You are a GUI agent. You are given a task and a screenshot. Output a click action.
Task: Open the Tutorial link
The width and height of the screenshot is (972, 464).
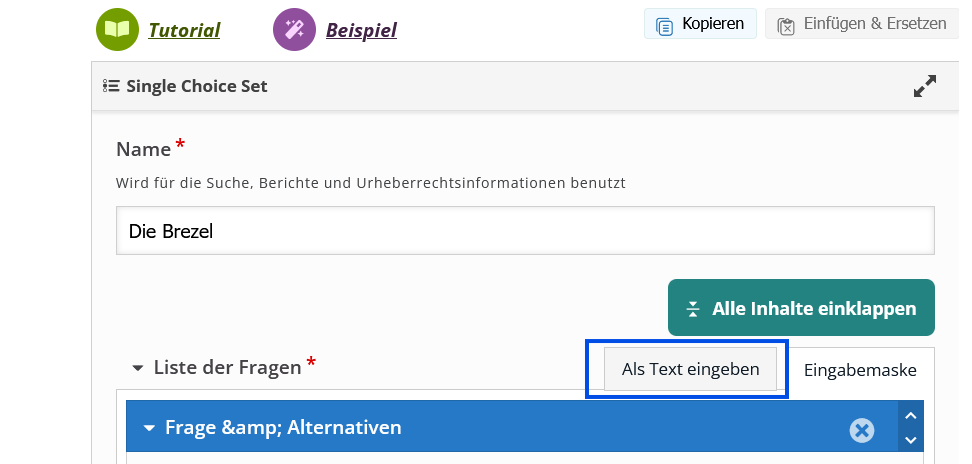tap(184, 30)
